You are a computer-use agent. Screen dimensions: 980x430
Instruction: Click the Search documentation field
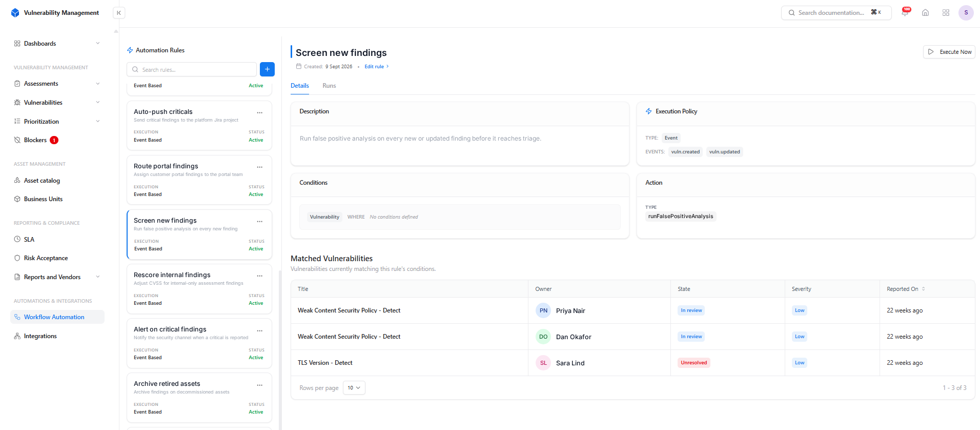tap(836, 13)
